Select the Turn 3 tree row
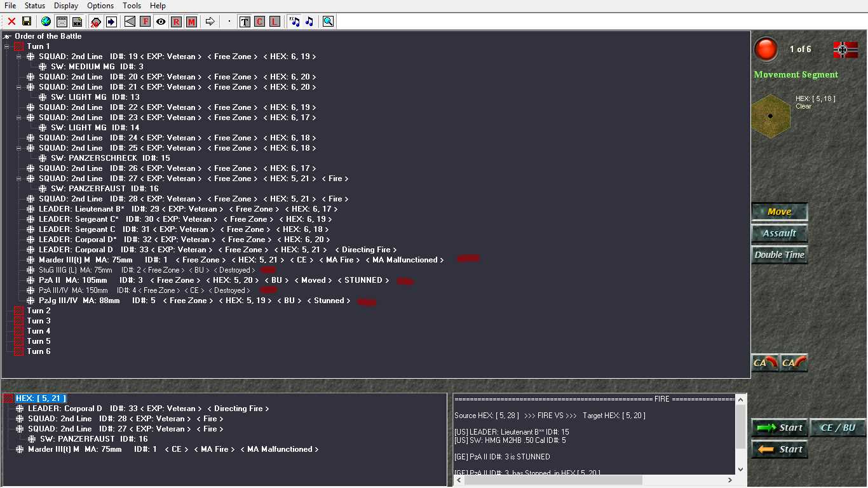The image size is (868, 488). point(38,321)
